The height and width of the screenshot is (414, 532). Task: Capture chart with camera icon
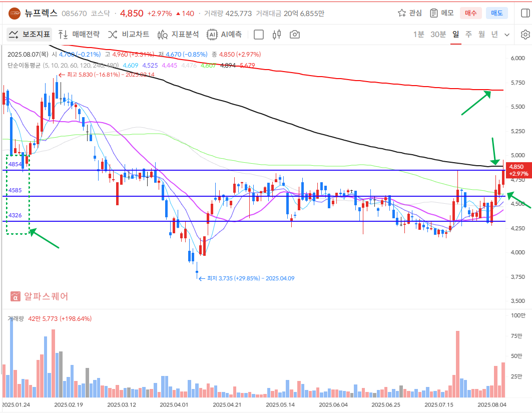coord(294,35)
